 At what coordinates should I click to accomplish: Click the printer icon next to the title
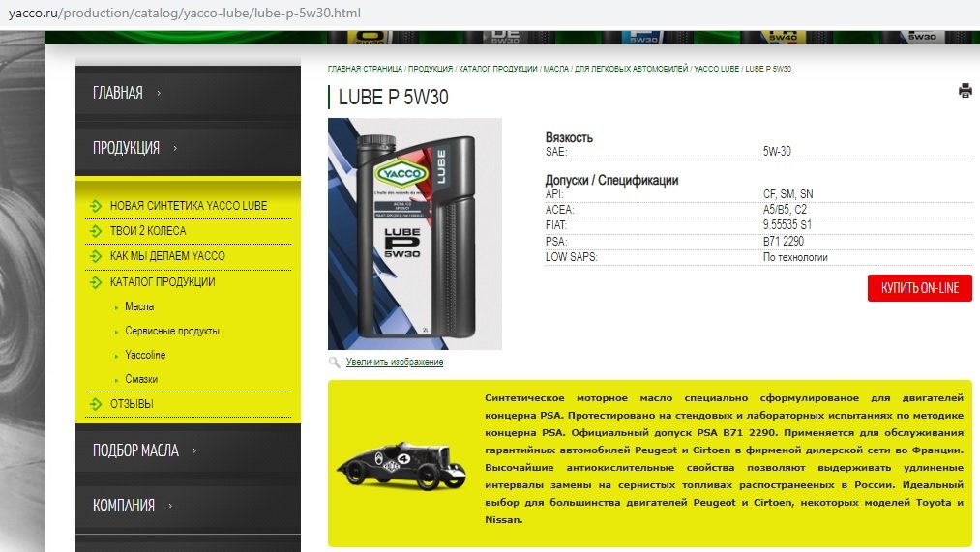click(x=965, y=91)
